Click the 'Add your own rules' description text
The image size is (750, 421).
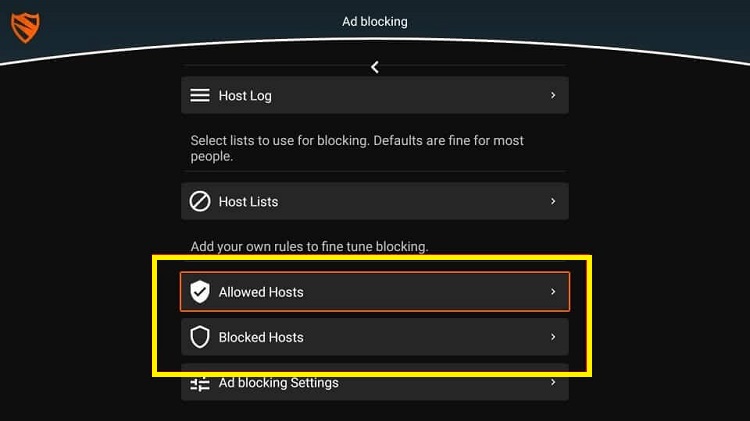point(309,246)
